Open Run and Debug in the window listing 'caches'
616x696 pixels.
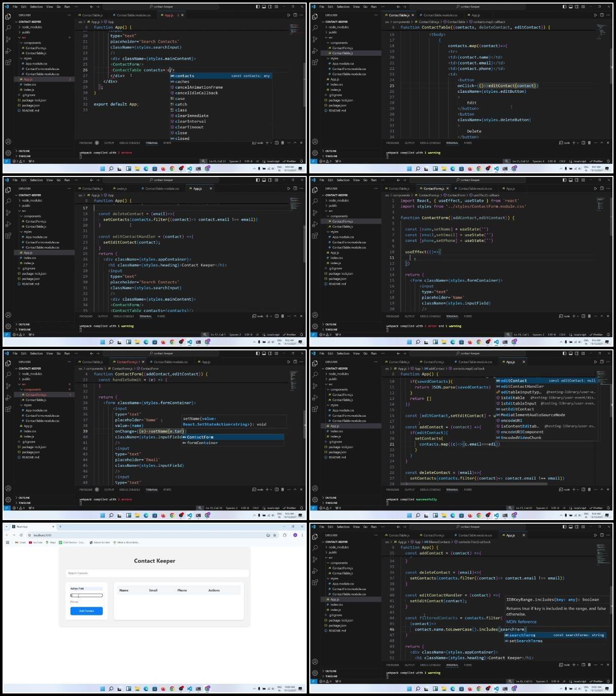8,51
